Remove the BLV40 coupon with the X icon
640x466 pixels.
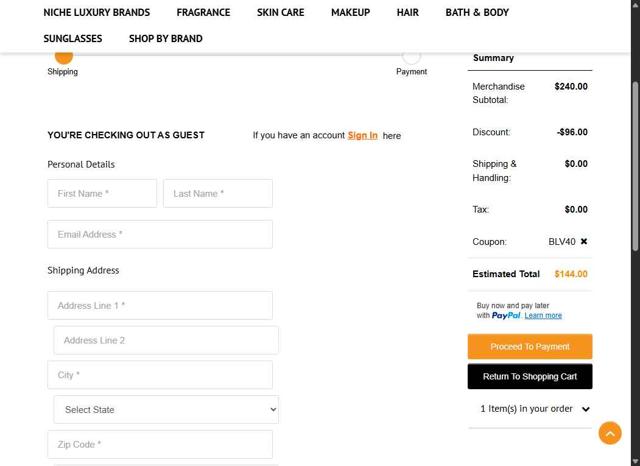click(584, 242)
